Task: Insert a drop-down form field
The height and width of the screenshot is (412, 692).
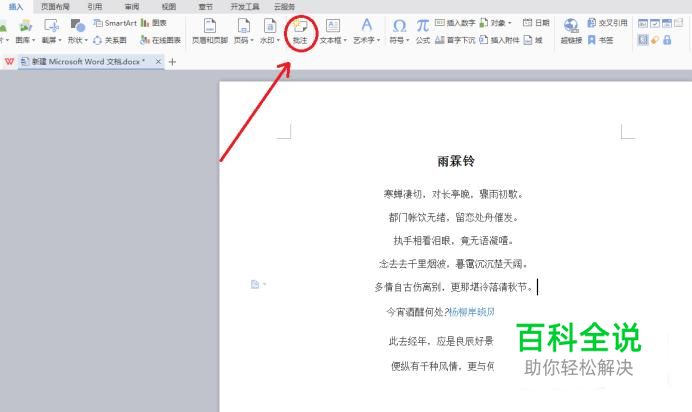Action: click(x=667, y=23)
